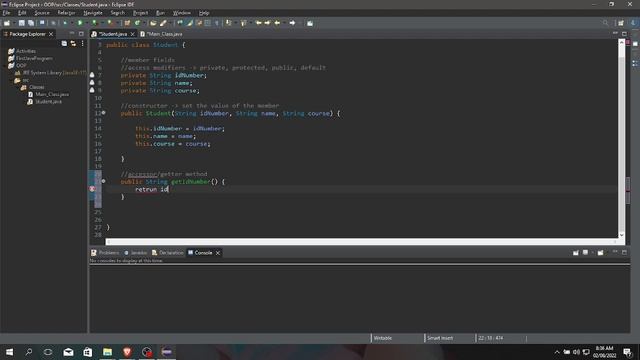Open the Source menu

tap(42, 13)
